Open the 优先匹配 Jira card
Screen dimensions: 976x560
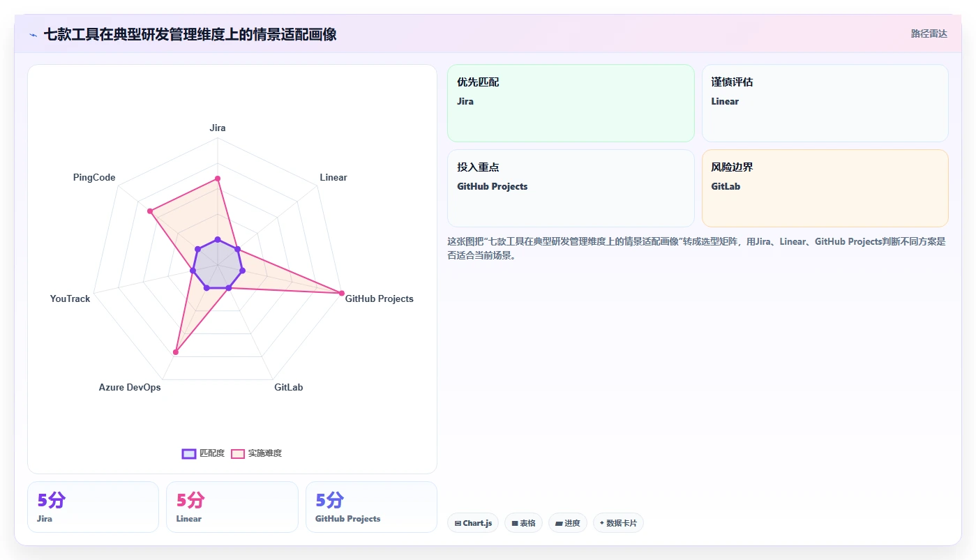point(571,103)
